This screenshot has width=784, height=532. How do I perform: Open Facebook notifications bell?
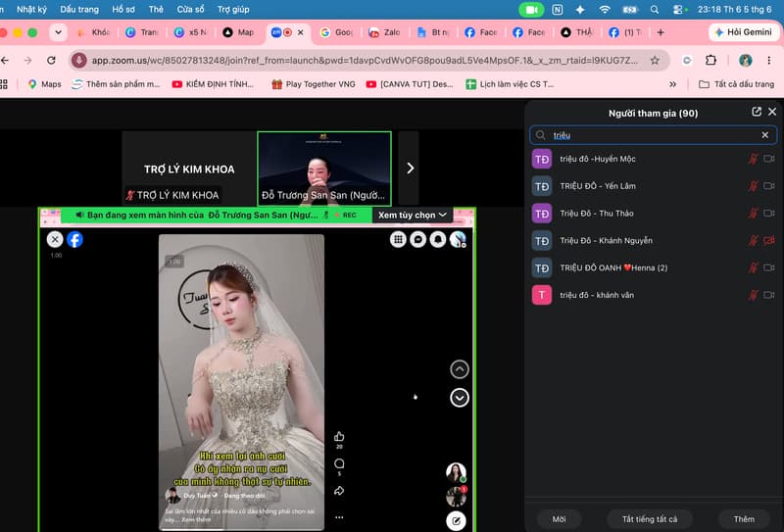pos(438,239)
